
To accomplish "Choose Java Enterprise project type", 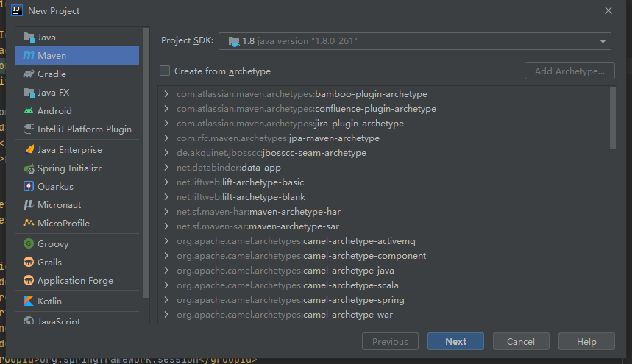I will coord(77,149).
